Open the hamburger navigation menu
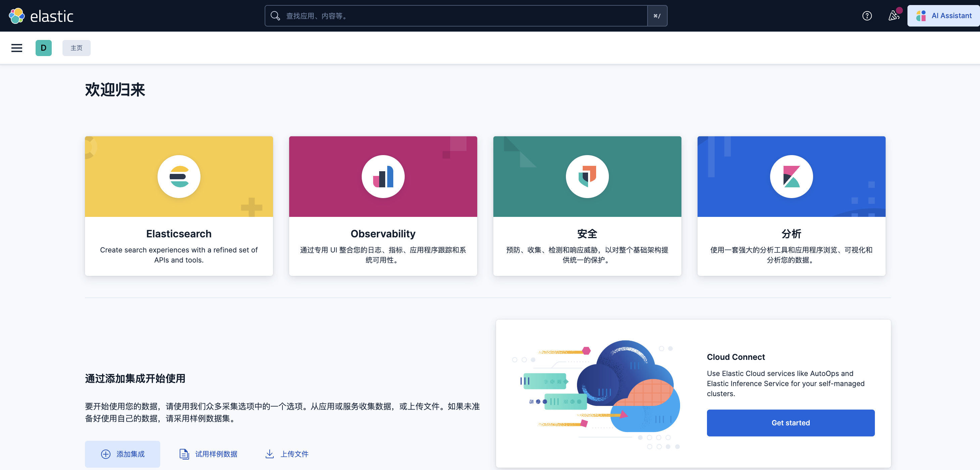980x470 pixels. [17, 48]
